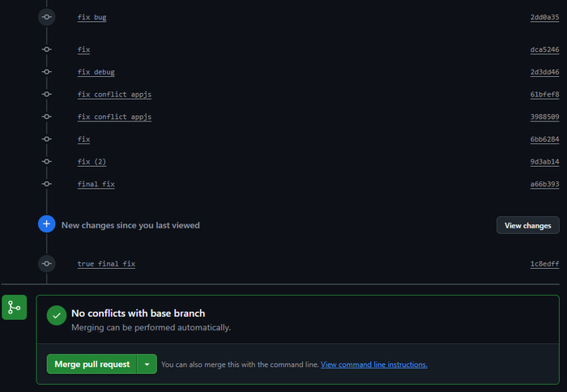Open commit hash 61bfef8
The width and height of the screenshot is (567, 392).
pos(544,95)
